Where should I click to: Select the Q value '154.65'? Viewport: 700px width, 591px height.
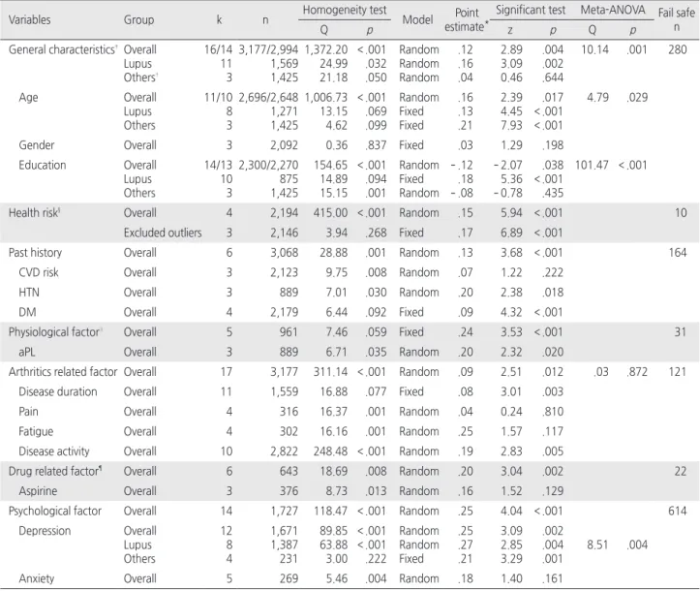tap(330, 166)
